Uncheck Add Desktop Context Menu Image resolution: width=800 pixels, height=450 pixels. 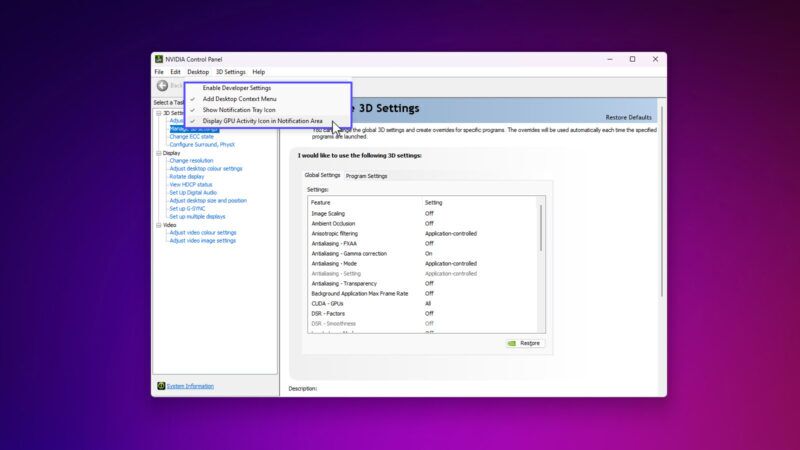point(239,99)
